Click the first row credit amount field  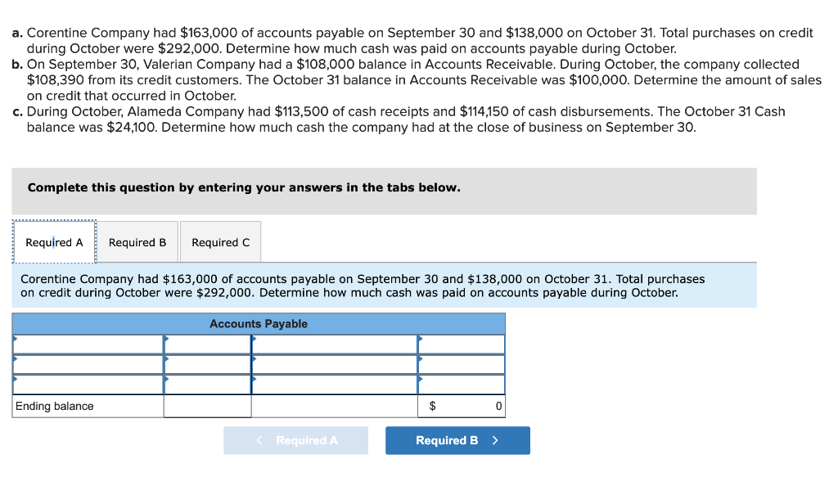pyautogui.click(x=461, y=344)
